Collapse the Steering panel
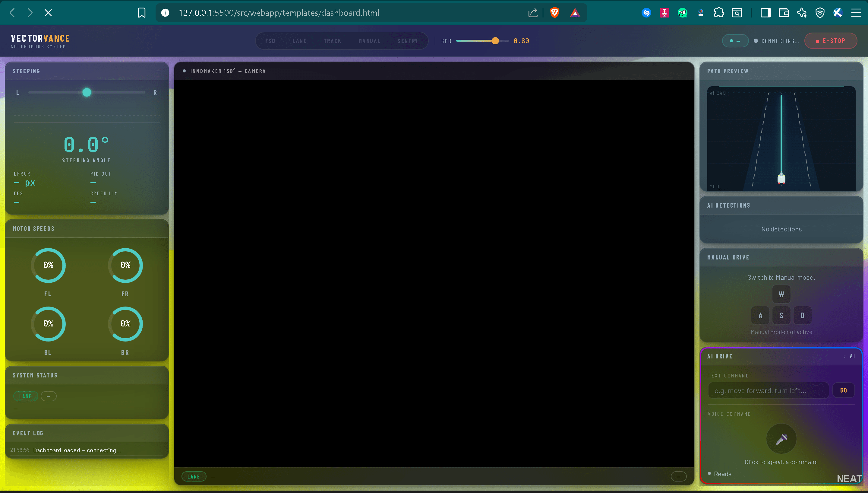 click(x=158, y=71)
